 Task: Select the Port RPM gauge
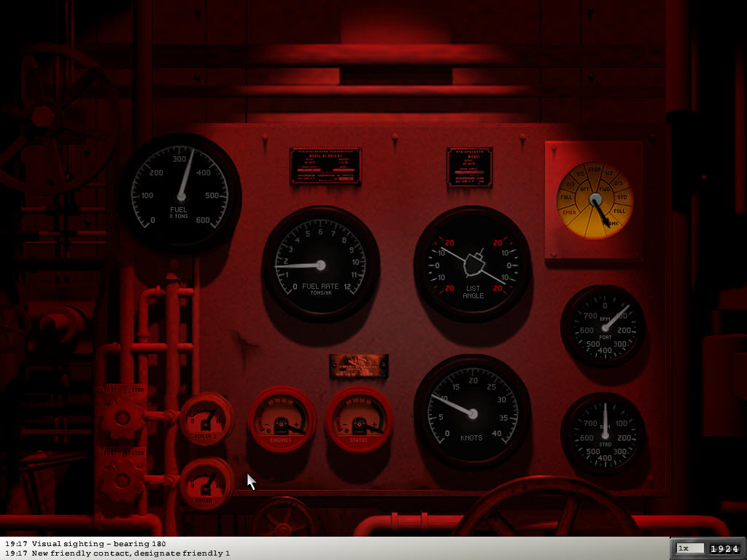tap(603, 327)
